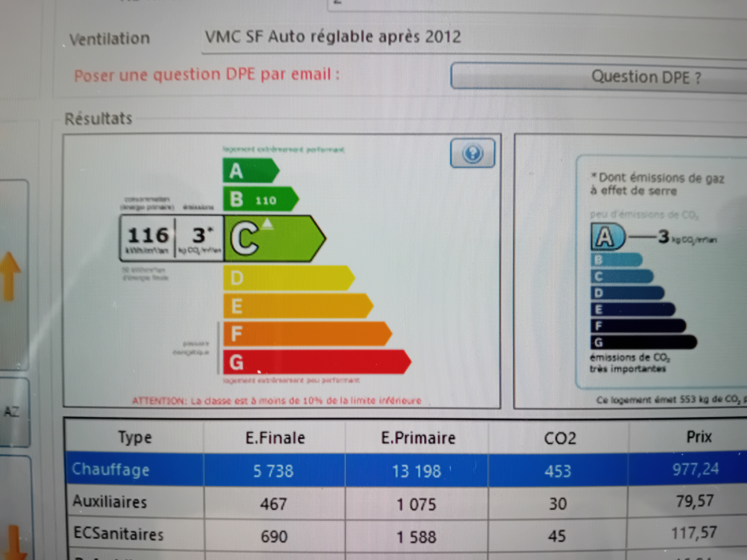Click the 1 075 E.Primaire value
This screenshot has width=747, height=560.
(416, 505)
